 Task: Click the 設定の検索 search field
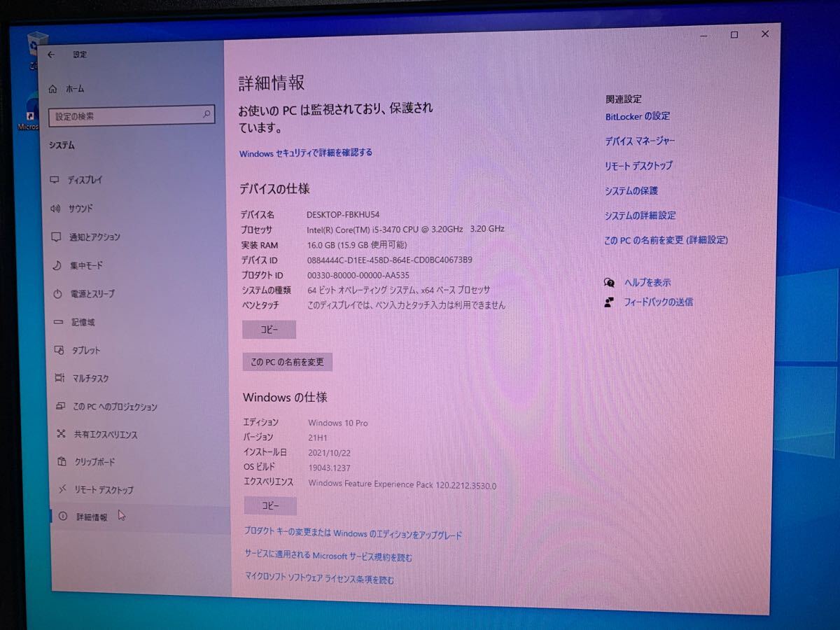point(131,115)
